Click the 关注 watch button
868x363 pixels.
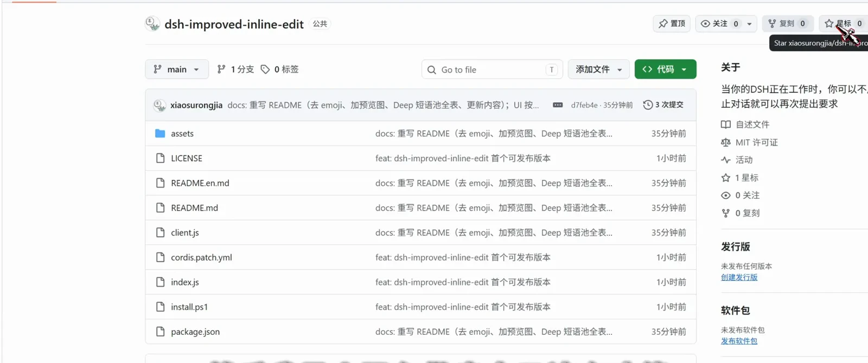tap(719, 23)
